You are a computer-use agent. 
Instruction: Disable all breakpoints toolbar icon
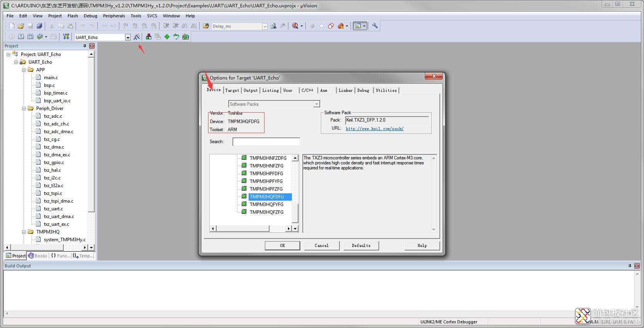331,26
